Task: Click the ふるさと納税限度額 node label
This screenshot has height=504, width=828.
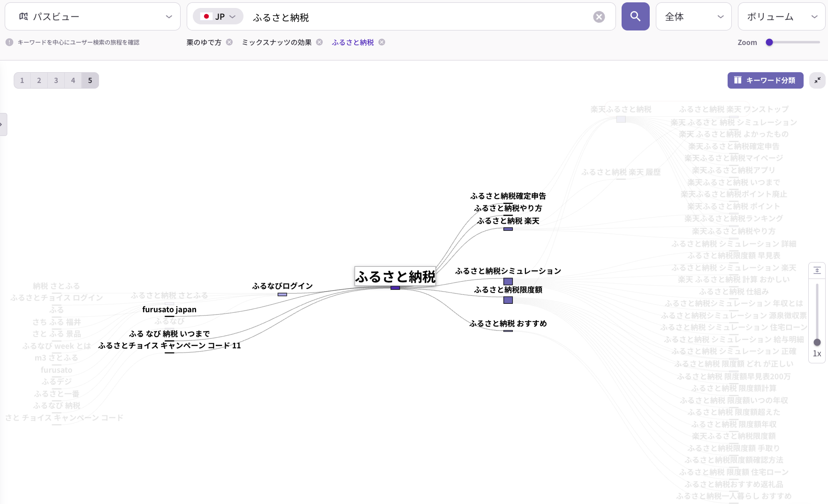Action: pos(508,290)
